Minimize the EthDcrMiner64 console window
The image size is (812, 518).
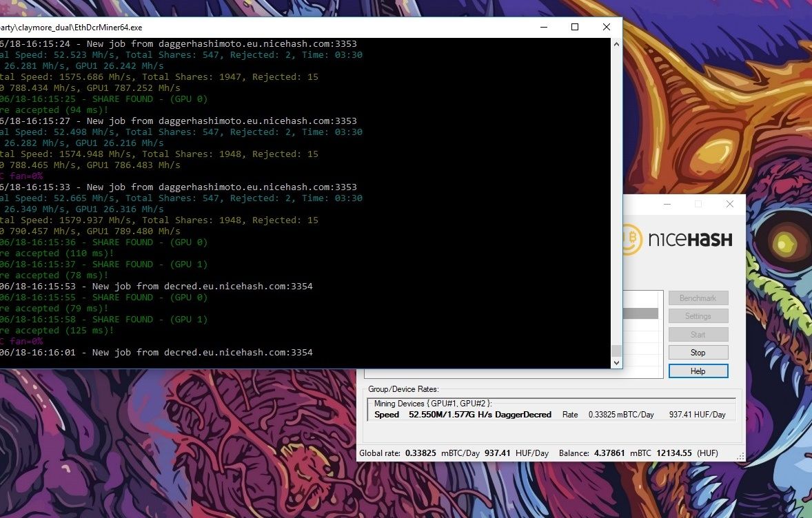(x=544, y=27)
